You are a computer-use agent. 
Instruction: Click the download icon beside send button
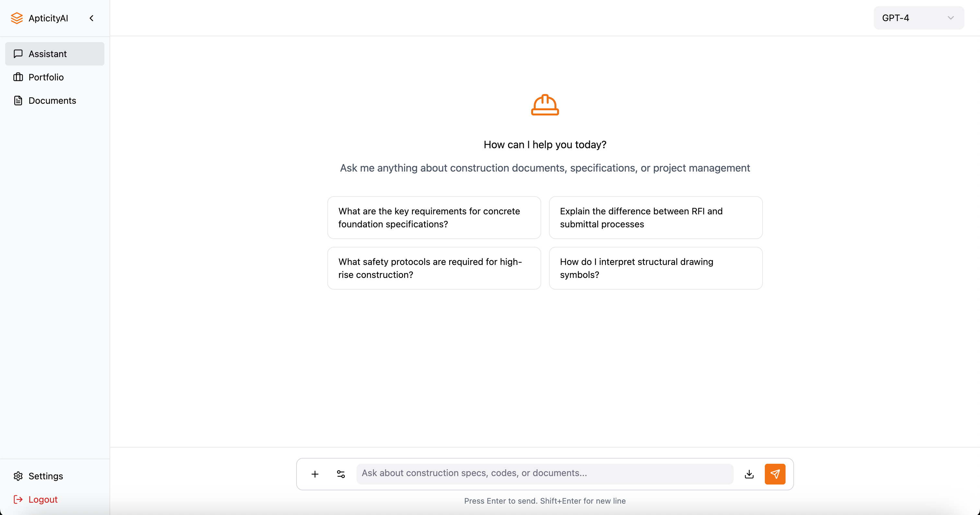point(749,474)
